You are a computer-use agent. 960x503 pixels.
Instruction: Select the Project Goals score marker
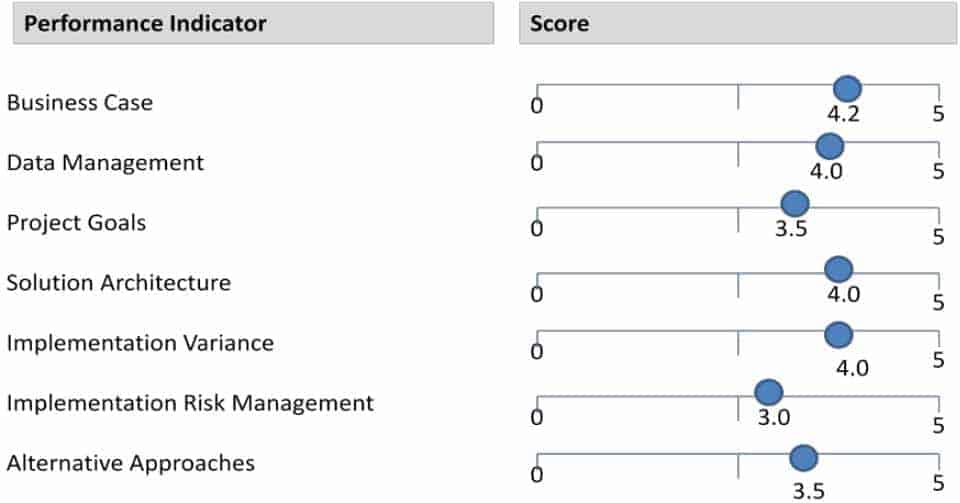click(795, 204)
